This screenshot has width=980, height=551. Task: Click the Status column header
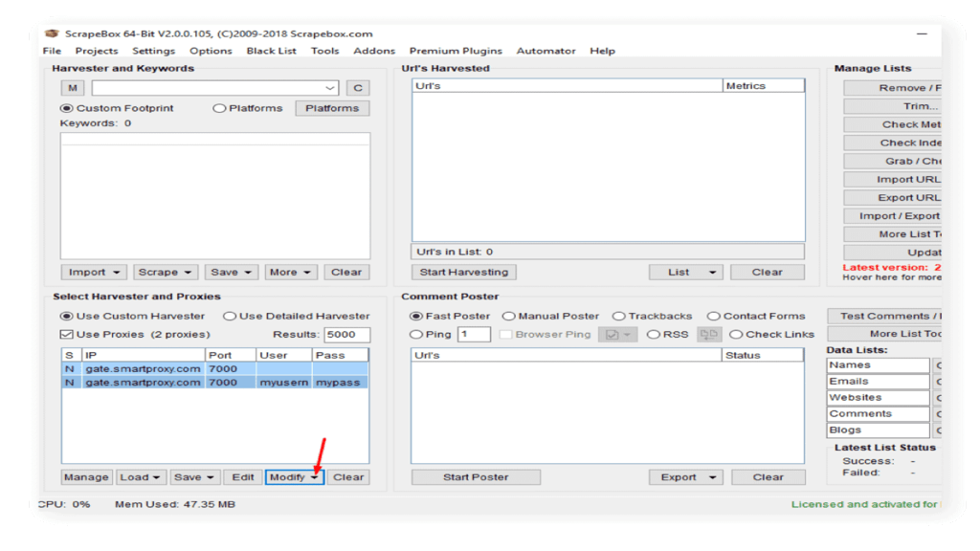(763, 355)
